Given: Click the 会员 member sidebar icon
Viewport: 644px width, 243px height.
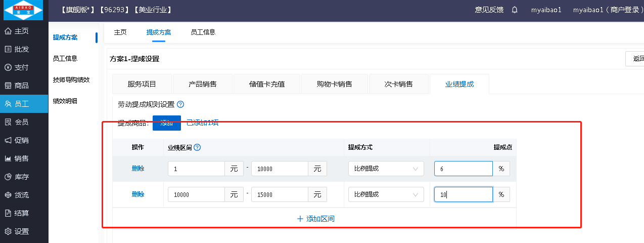Looking at the screenshot, I should (8, 122).
